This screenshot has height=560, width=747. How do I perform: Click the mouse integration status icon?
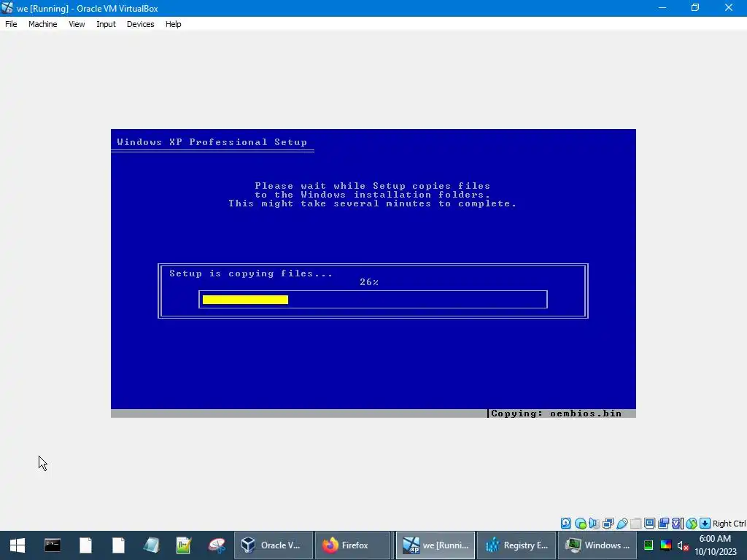point(692,524)
